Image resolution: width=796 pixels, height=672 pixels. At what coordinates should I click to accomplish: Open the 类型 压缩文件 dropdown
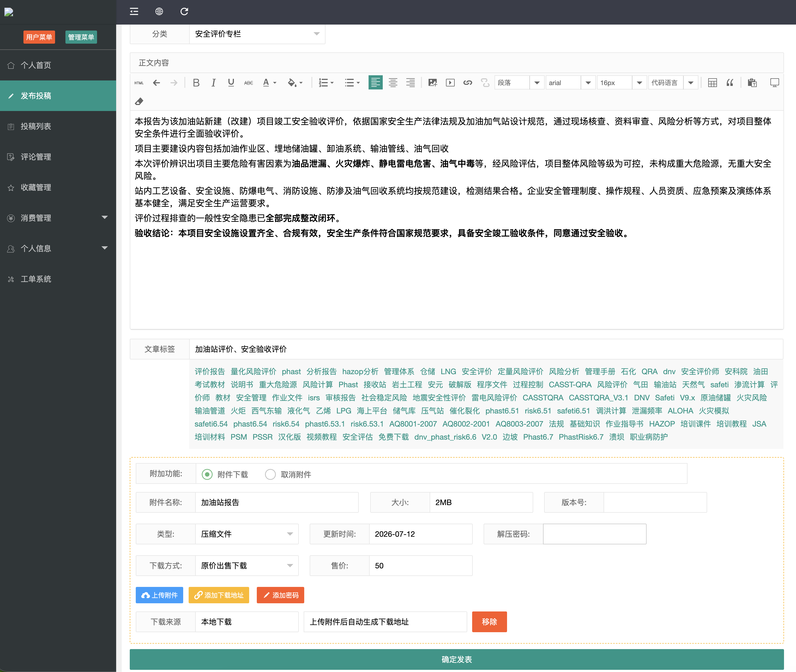point(247,534)
